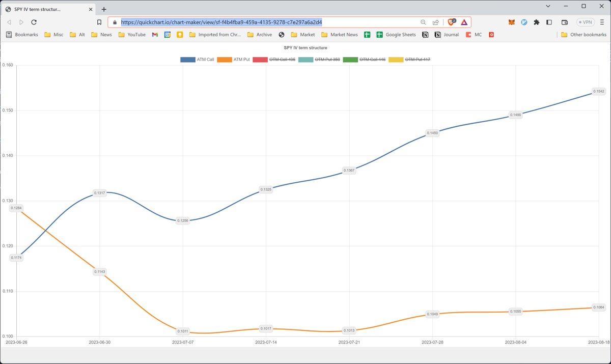This screenshot has height=364, width=611.
Task: Click the URL in the address bar
Action: pyautogui.click(x=221, y=22)
